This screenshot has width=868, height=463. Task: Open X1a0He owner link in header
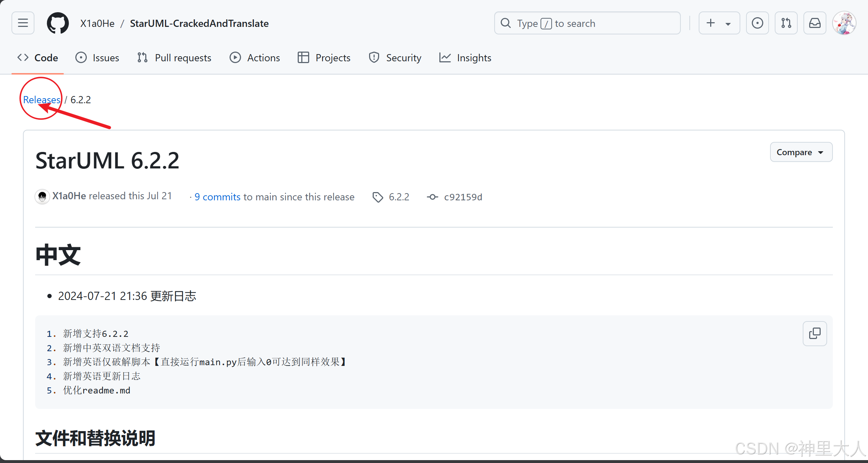tap(97, 23)
